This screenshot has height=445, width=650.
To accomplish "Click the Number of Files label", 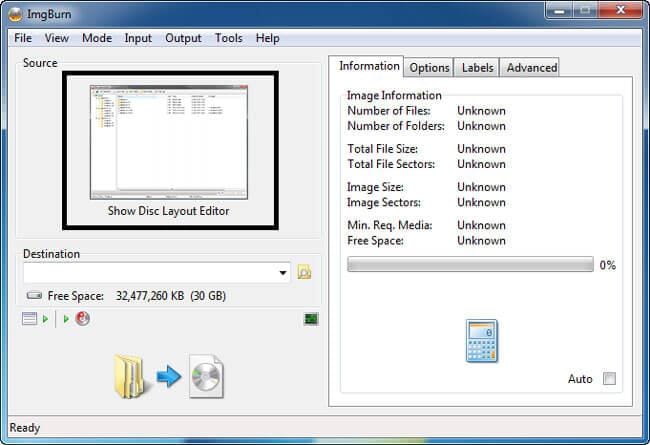I will pyautogui.click(x=389, y=111).
